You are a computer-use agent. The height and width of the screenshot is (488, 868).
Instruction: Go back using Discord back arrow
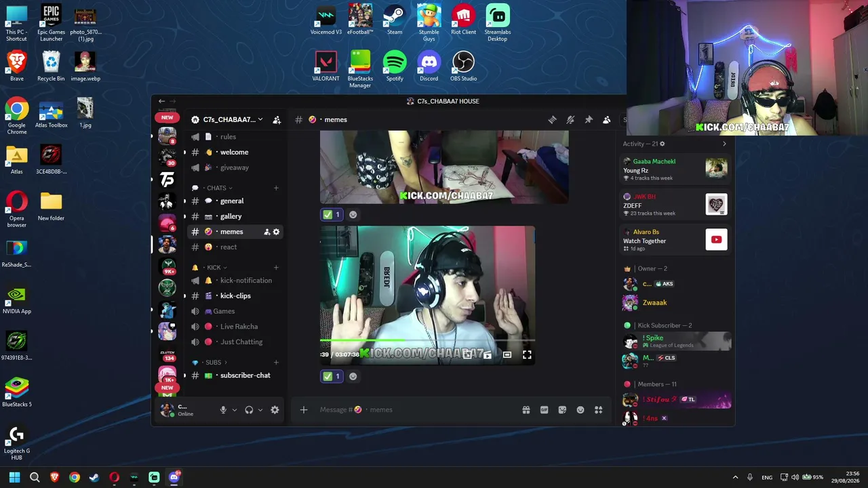pyautogui.click(x=161, y=102)
